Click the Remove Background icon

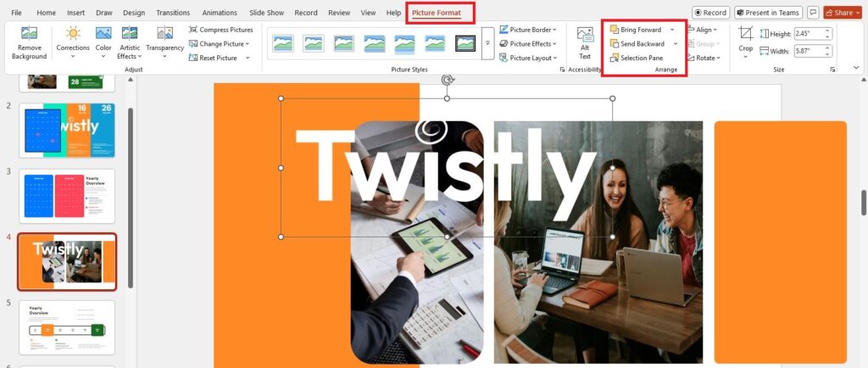point(29,33)
